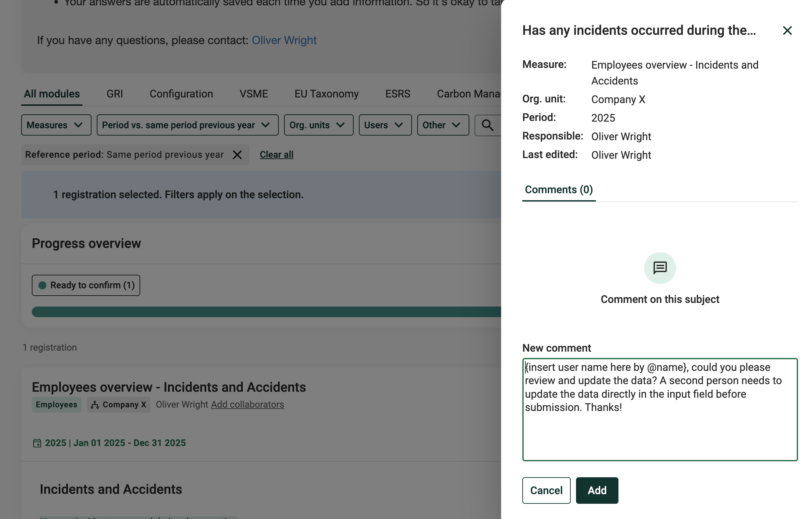Click the search magnifier icon
This screenshot has width=812, height=519.
pos(487,125)
